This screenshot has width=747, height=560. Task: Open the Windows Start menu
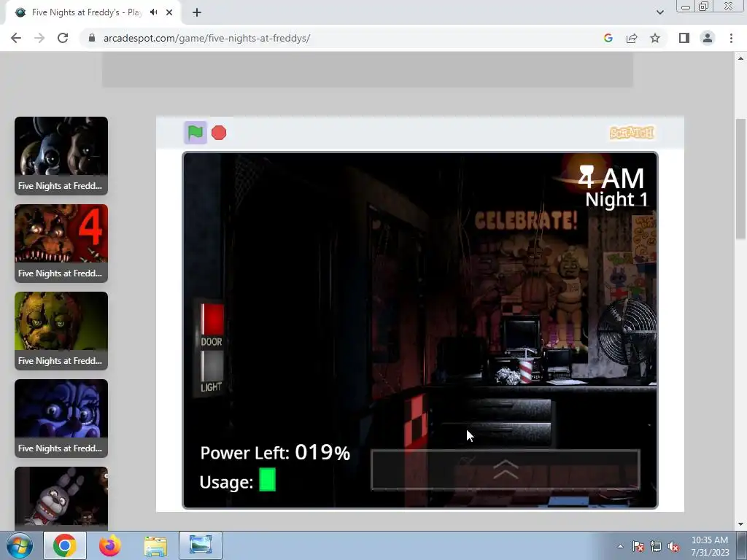tap(20, 545)
